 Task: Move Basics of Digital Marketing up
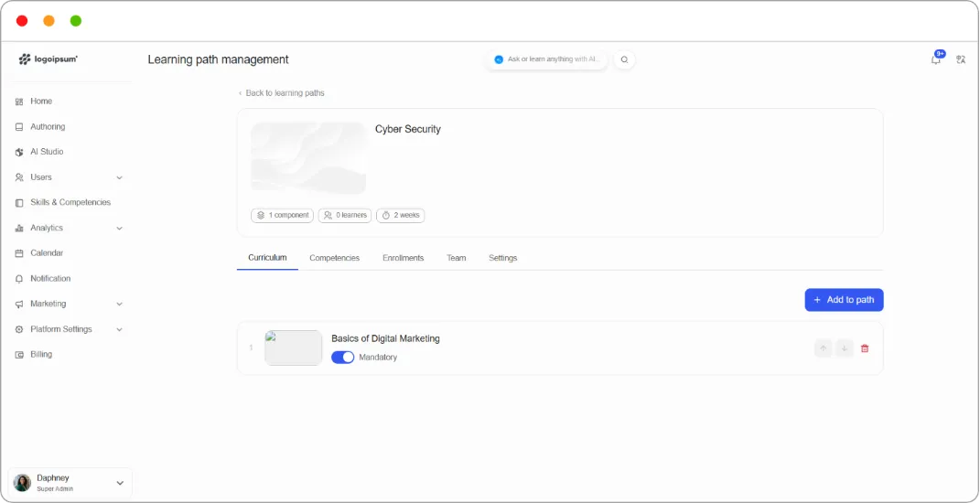[x=824, y=348]
